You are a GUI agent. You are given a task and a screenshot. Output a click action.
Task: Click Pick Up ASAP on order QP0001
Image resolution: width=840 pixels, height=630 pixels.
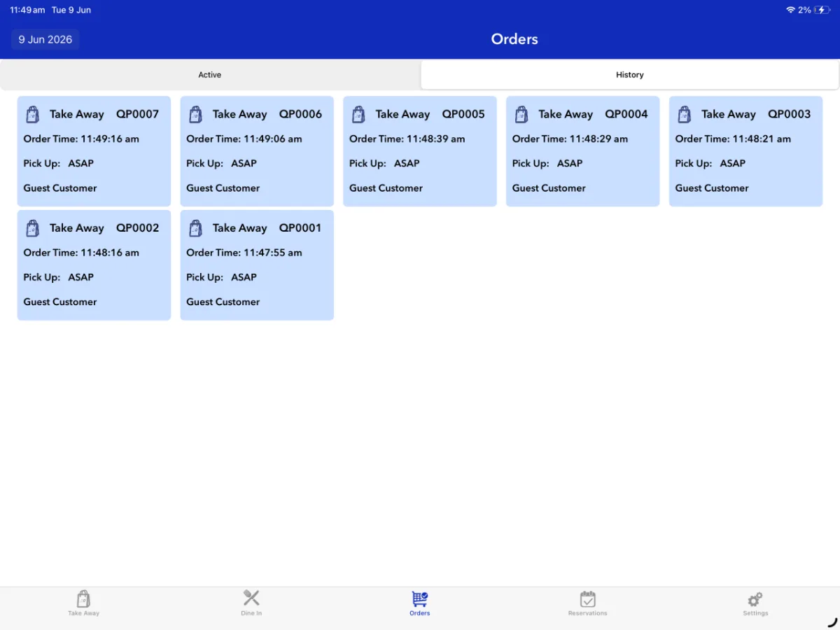[x=221, y=277]
